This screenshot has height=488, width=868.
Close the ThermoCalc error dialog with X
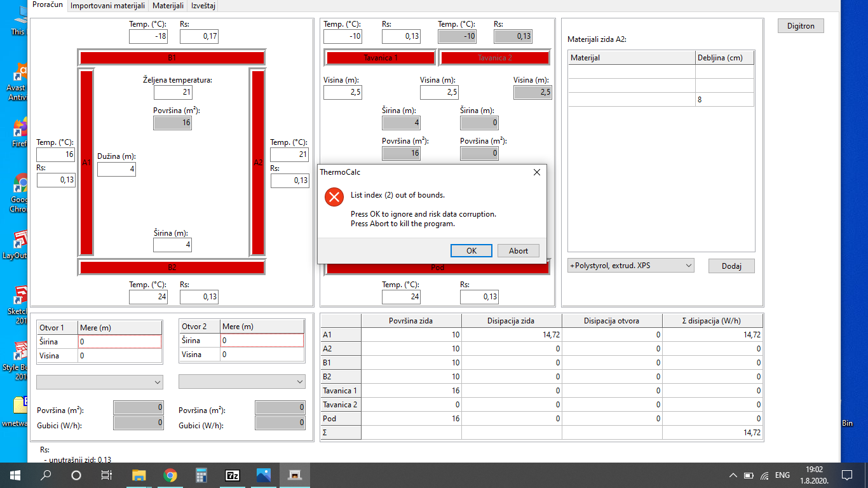(536, 172)
